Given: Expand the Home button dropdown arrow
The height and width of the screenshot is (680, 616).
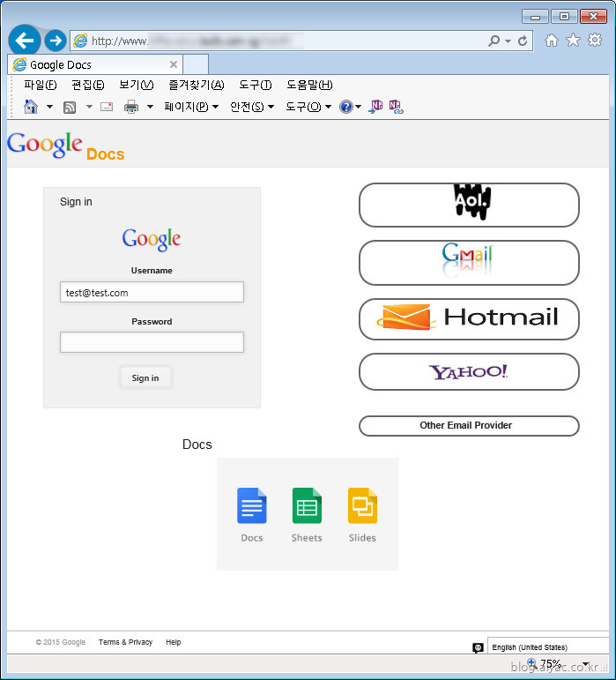Looking at the screenshot, I should click(x=50, y=106).
